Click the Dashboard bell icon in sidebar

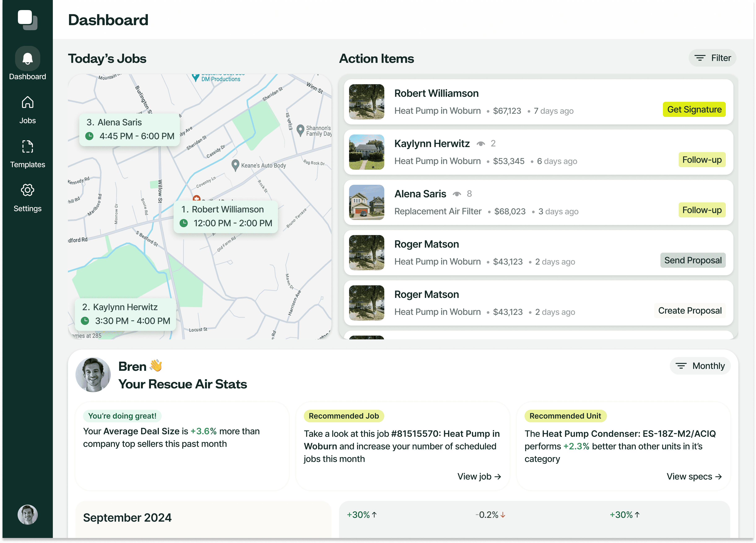27,59
